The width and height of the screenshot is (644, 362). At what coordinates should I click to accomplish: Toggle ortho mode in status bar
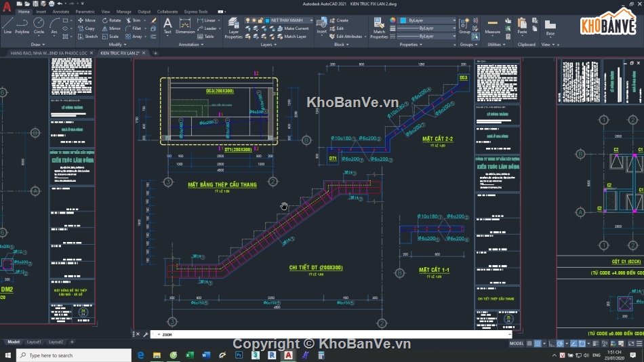(x=552, y=344)
